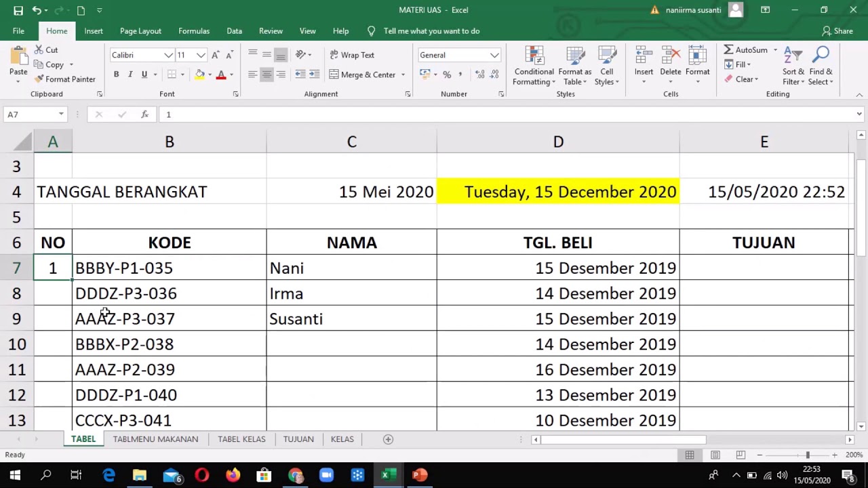This screenshot has width=868, height=488.
Task: Click the Save icon in title bar
Action: point(18,10)
